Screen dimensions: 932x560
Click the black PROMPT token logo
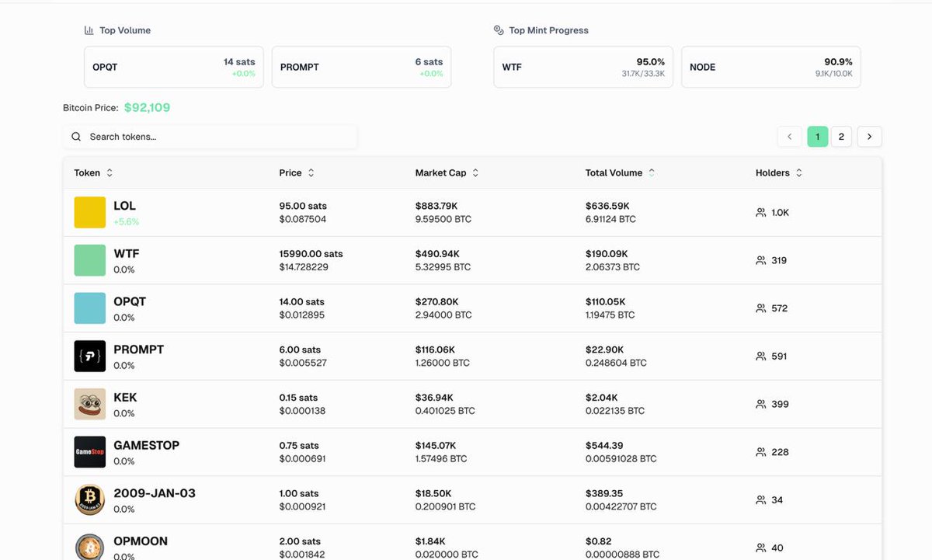coord(89,357)
